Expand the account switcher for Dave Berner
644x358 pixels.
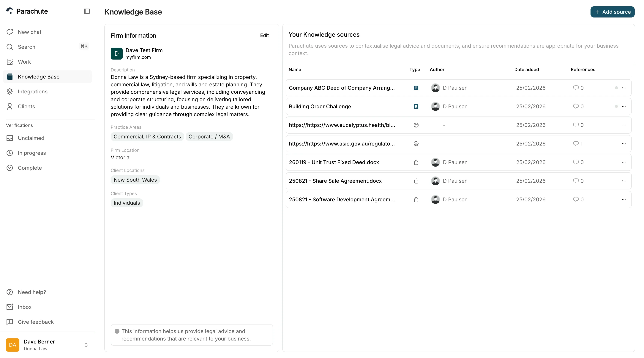[86, 345]
